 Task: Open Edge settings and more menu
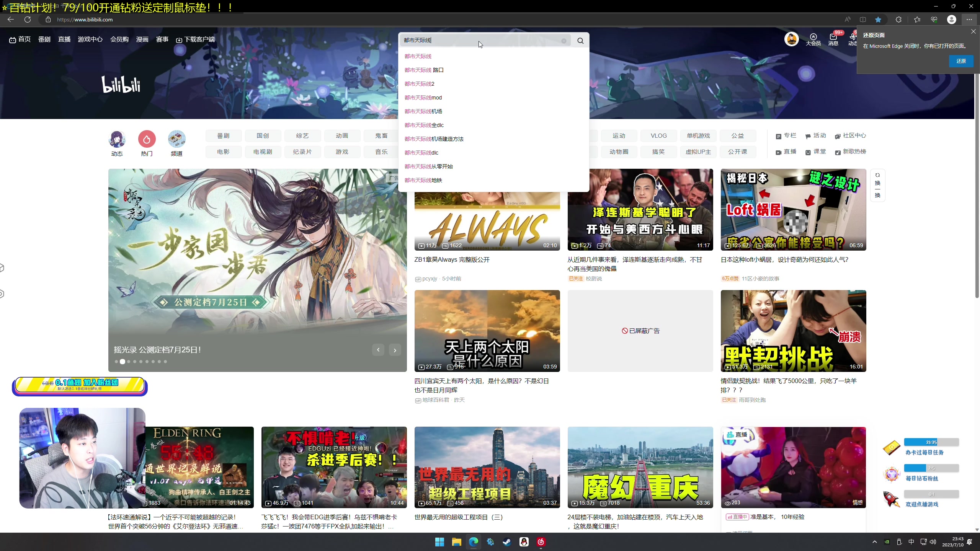coord(969,20)
